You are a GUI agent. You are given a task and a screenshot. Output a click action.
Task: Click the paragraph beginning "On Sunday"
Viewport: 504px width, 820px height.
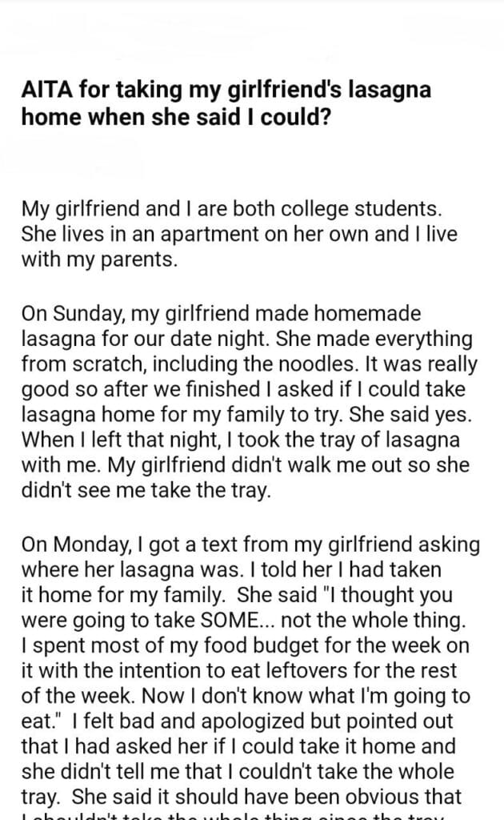coord(250,402)
